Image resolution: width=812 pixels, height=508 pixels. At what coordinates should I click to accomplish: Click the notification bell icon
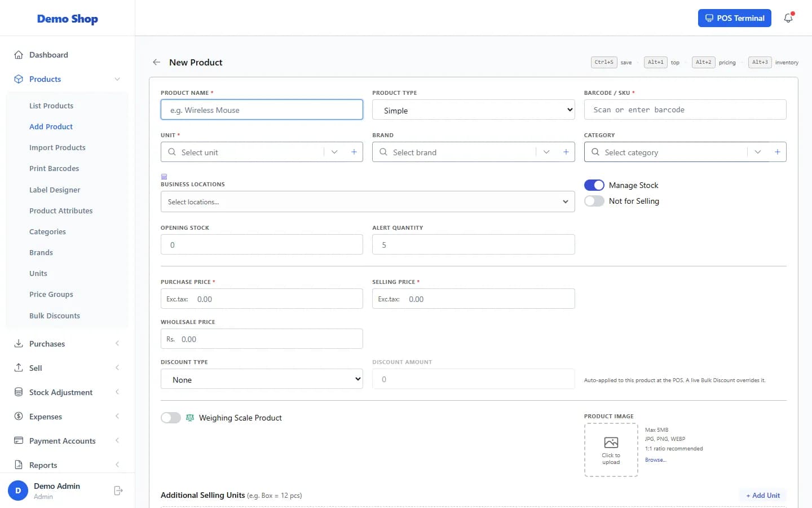pos(788,18)
